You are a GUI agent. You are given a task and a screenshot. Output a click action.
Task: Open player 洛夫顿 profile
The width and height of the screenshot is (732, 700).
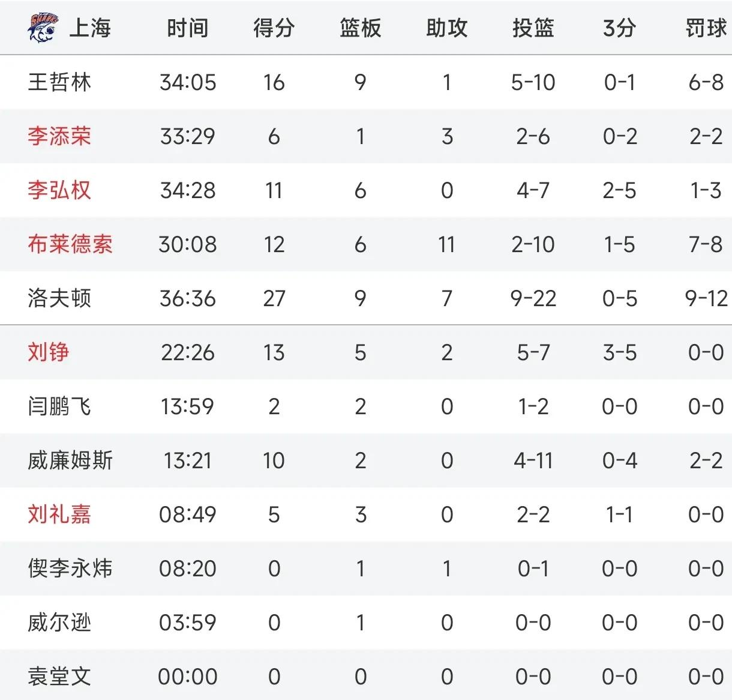[59, 298]
